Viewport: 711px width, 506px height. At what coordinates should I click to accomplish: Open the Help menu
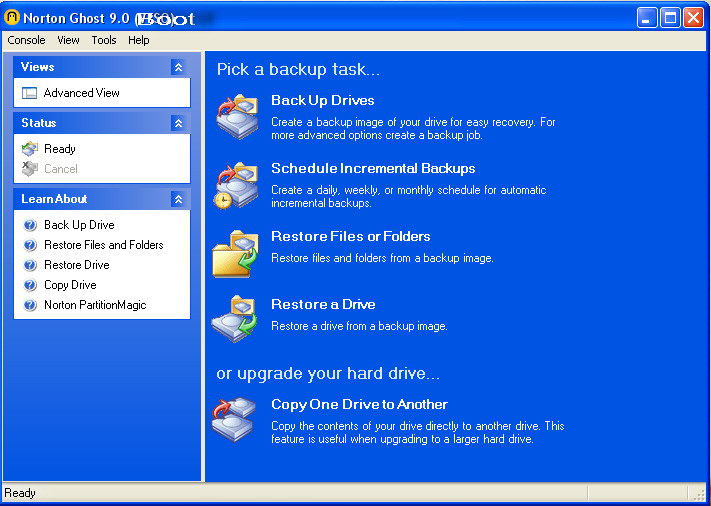tap(139, 40)
